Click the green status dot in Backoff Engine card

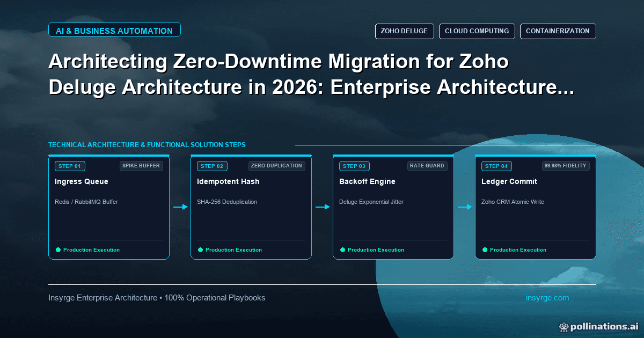pyautogui.click(x=342, y=249)
